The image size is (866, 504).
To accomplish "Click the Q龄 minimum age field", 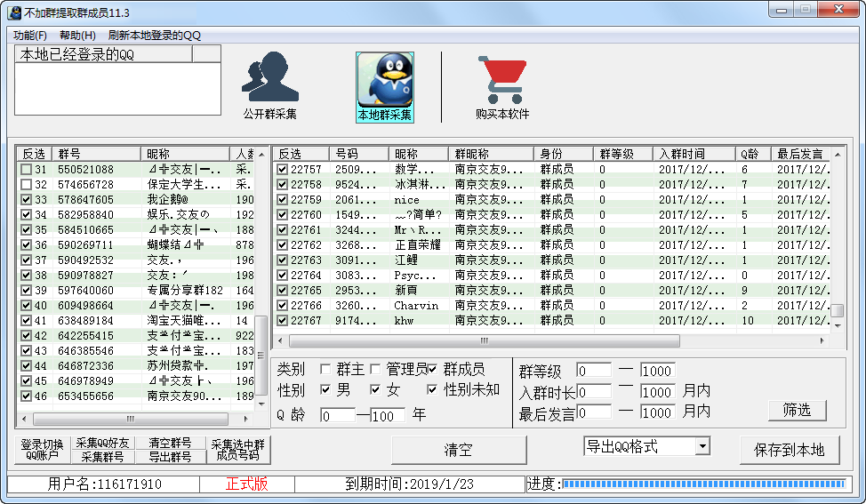I will [x=338, y=415].
